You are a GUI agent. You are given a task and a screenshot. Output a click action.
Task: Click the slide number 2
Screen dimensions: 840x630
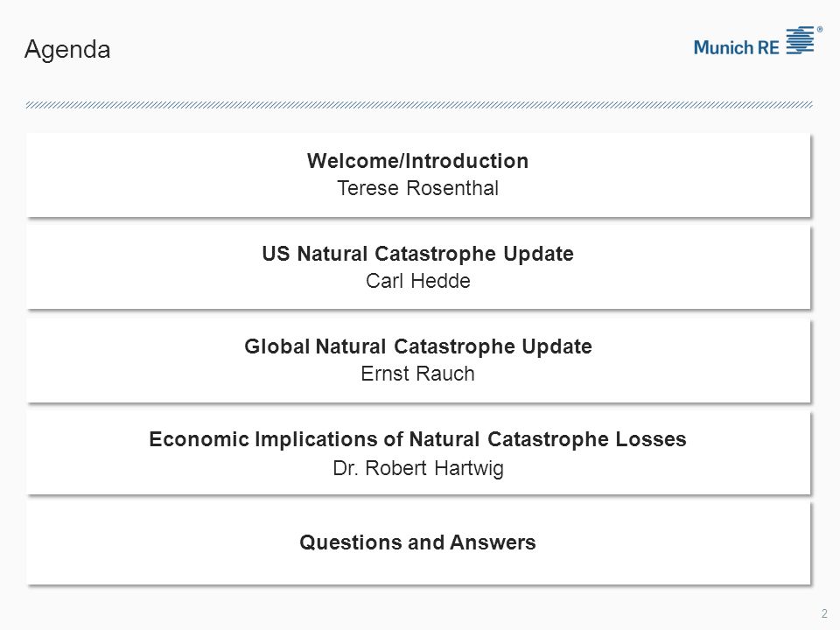[x=824, y=613]
